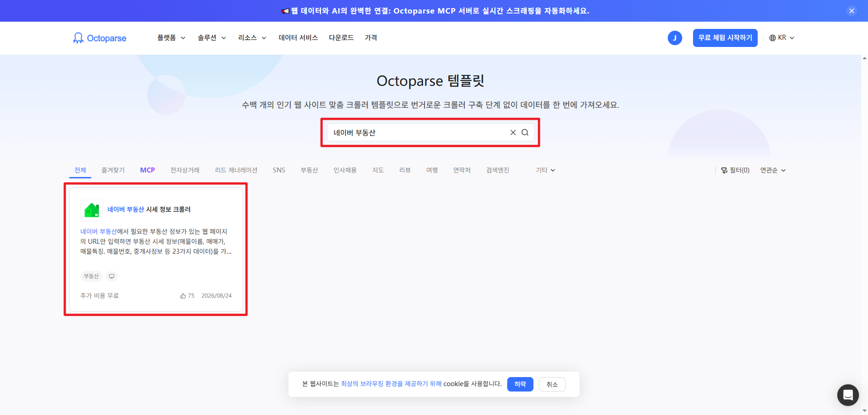868x415 pixels.
Task: Switch to the MCP tab
Action: tap(147, 170)
